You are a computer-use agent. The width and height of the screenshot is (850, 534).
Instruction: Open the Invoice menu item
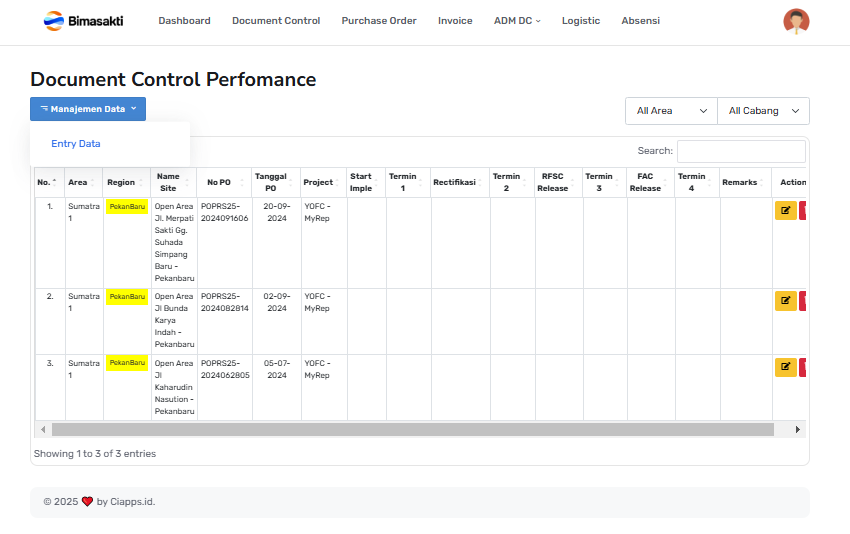pyautogui.click(x=455, y=21)
